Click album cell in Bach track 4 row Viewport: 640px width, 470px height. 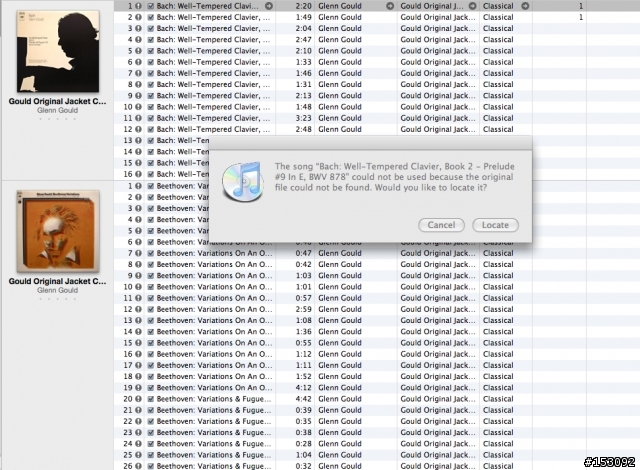click(438, 40)
